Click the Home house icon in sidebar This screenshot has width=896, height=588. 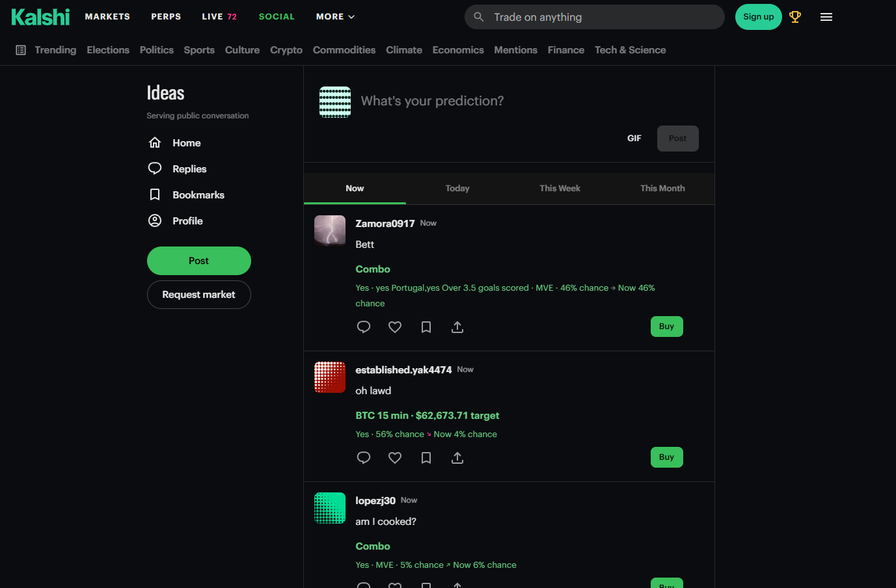(x=155, y=142)
